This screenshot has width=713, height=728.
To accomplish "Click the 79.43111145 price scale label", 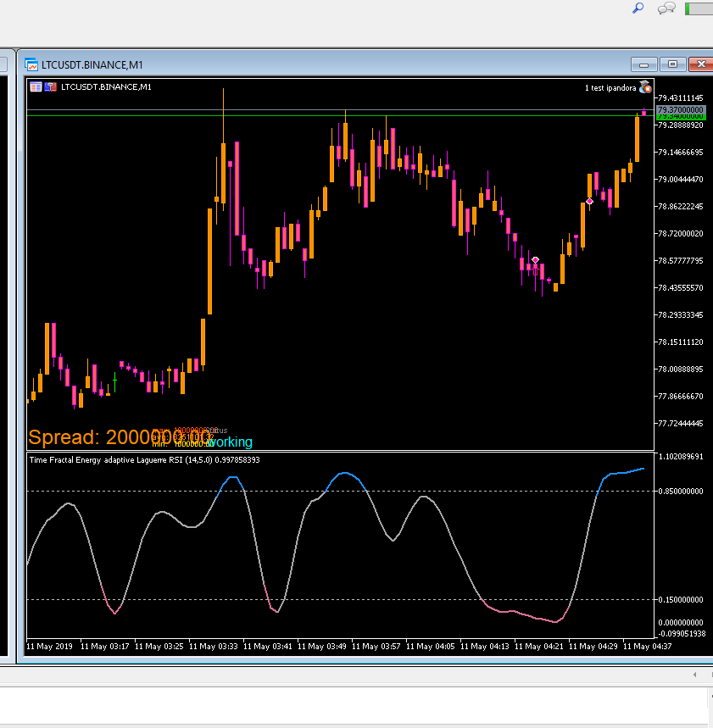I will [681, 98].
